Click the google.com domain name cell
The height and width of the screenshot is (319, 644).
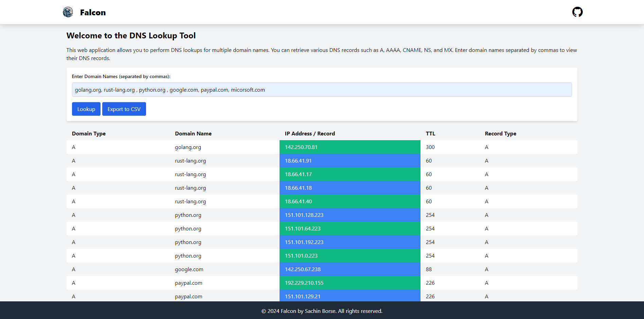click(x=189, y=269)
